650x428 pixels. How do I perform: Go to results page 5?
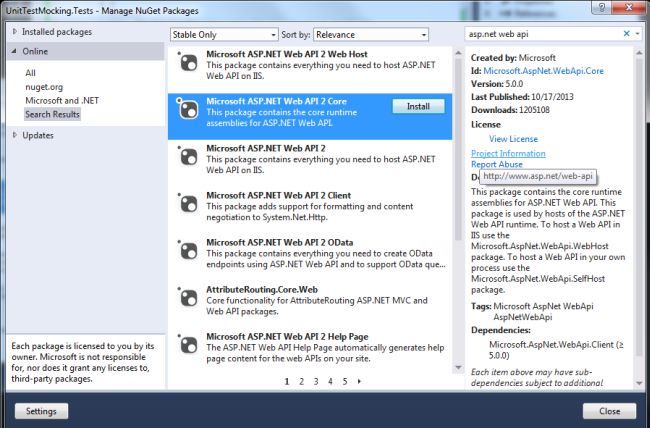[345, 381]
